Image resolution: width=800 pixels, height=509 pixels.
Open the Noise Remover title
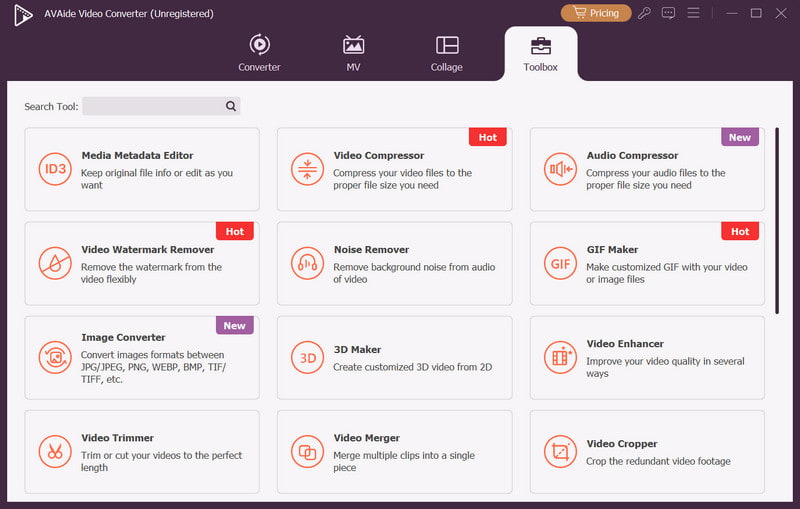[x=371, y=250]
